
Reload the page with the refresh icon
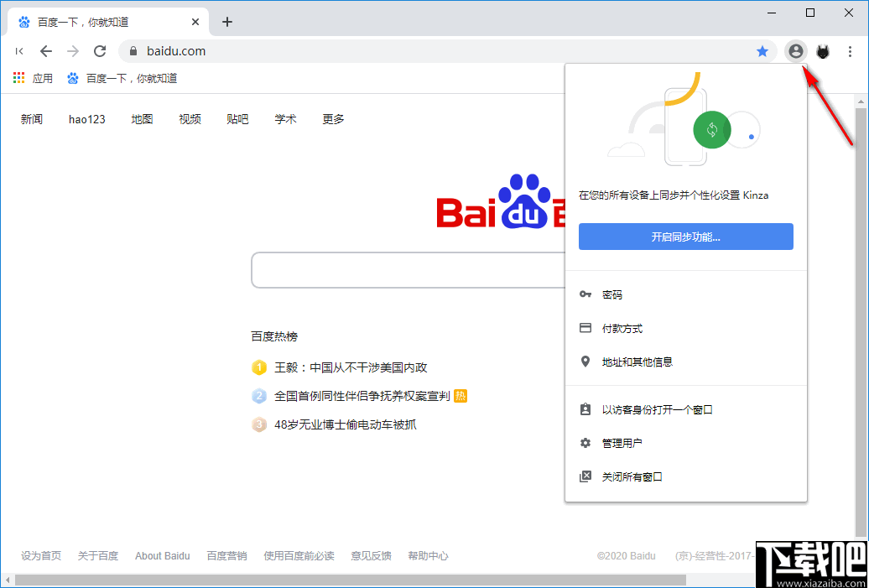(100, 51)
